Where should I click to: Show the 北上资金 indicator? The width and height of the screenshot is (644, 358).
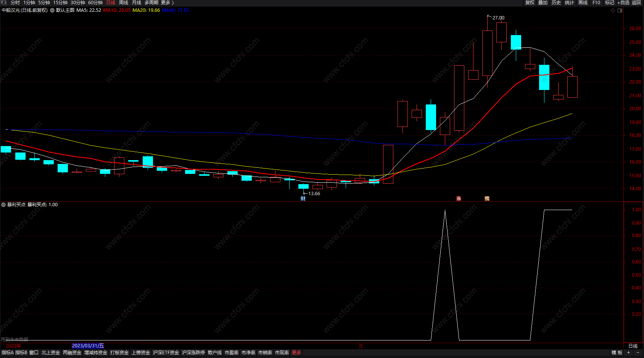click(51, 353)
